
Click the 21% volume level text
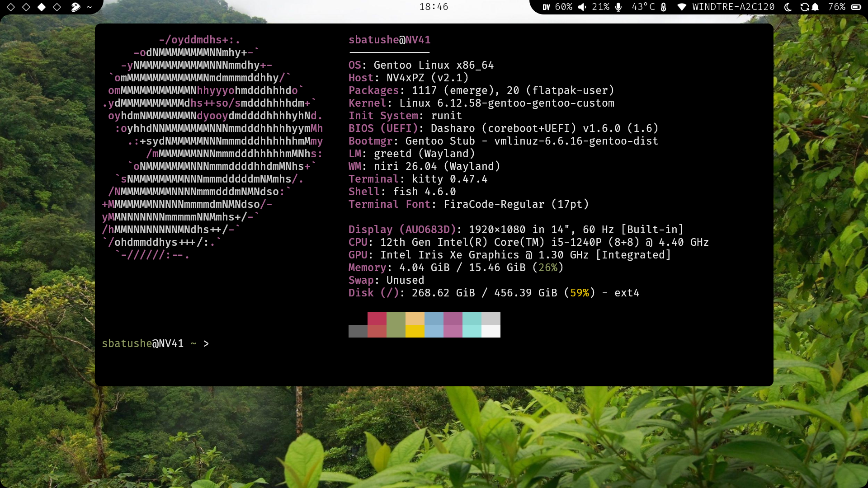pyautogui.click(x=601, y=7)
